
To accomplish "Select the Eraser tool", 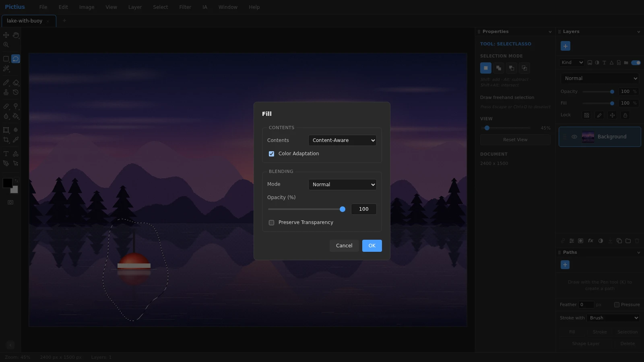I will coord(16,82).
